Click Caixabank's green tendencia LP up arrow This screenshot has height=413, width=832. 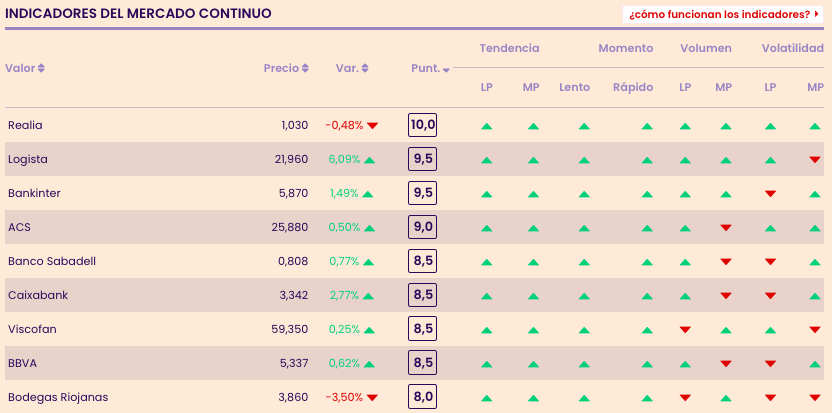click(x=486, y=296)
